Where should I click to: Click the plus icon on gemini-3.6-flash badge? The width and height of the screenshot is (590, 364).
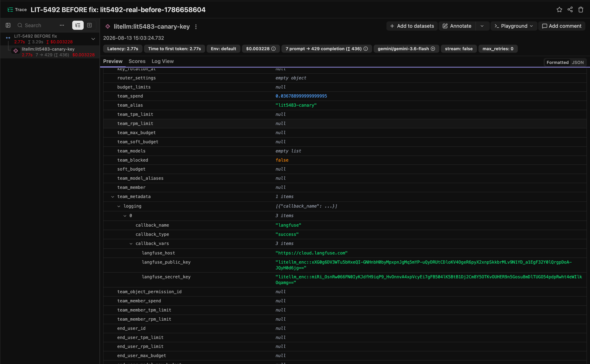433,49
